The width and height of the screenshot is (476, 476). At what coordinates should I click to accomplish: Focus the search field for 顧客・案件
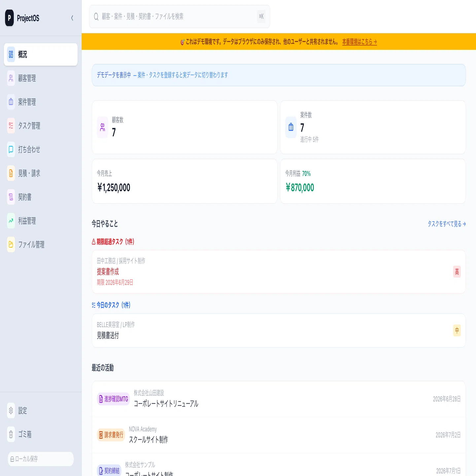[x=180, y=17]
